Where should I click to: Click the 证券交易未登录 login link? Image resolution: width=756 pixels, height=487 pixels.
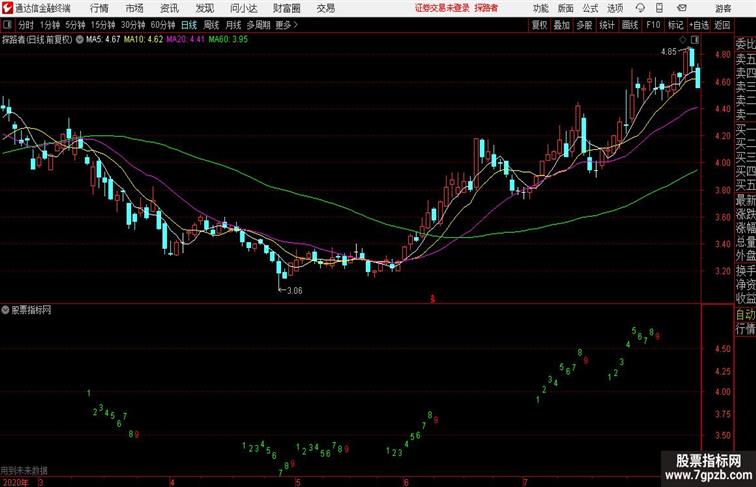coord(442,8)
